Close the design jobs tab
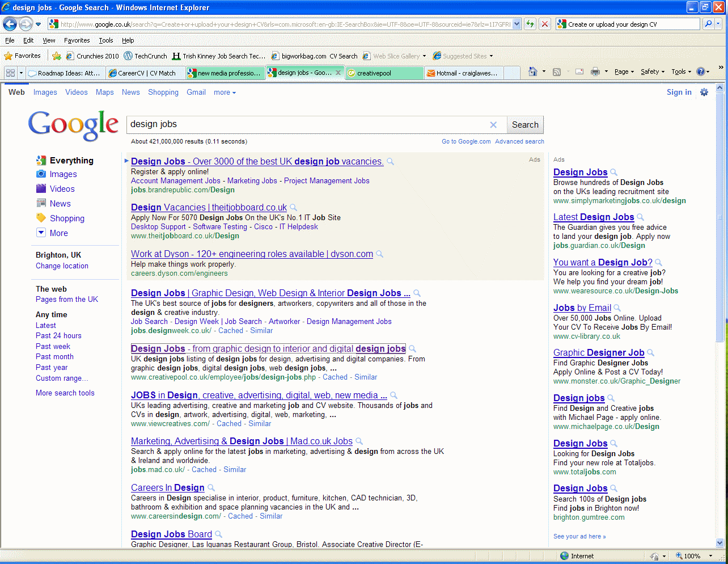The width and height of the screenshot is (728, 564). (x=338, y=73)
